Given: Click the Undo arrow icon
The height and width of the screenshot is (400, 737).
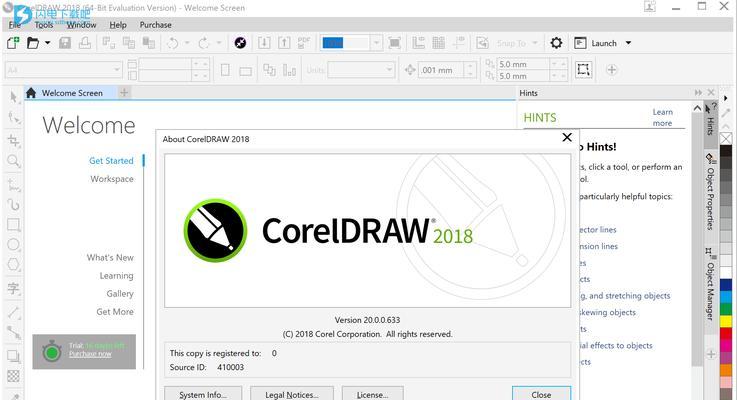Looking at the screenshot, I should point(172,43).
